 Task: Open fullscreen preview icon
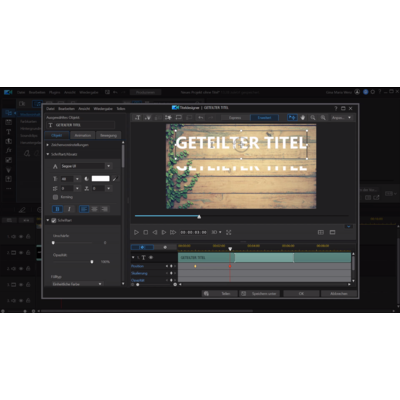229,232
